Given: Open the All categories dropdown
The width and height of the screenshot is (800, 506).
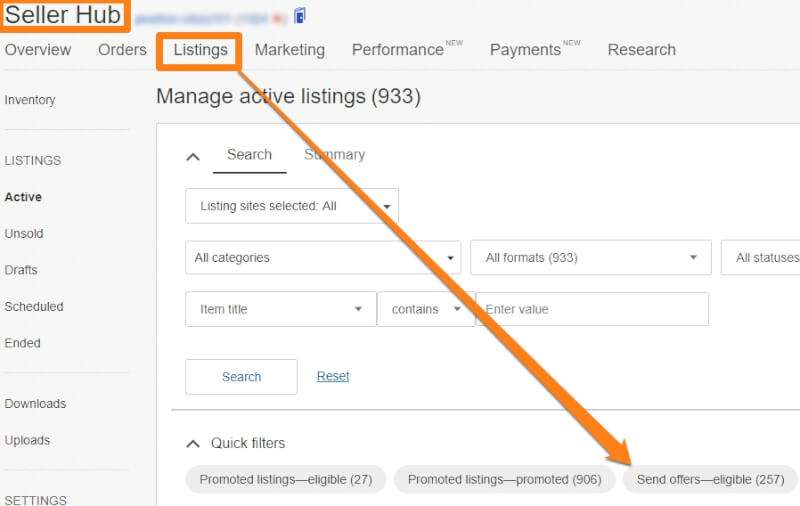Looking at the screenshot, I should pyautogui.click(x=323, y=258).
